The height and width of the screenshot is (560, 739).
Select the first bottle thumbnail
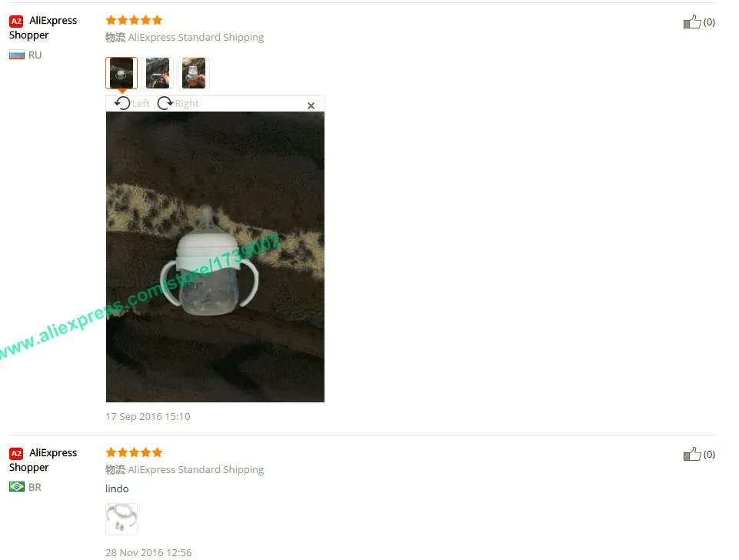coord(122,73)
